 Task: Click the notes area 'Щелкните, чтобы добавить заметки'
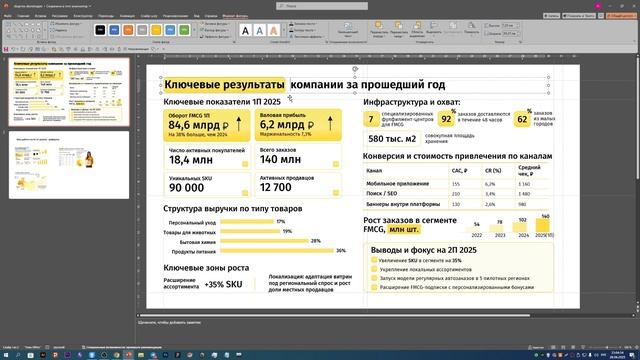tap(169, 322)
